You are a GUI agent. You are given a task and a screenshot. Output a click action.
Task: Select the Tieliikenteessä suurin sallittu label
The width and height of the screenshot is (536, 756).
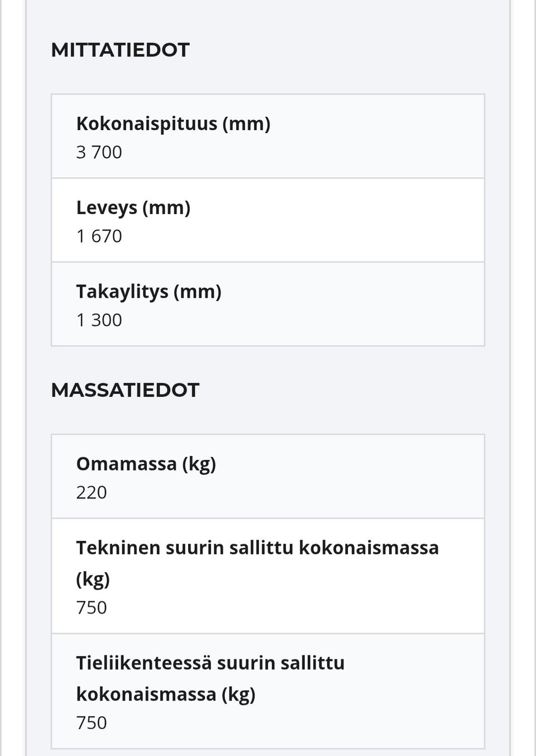(210, 663)
